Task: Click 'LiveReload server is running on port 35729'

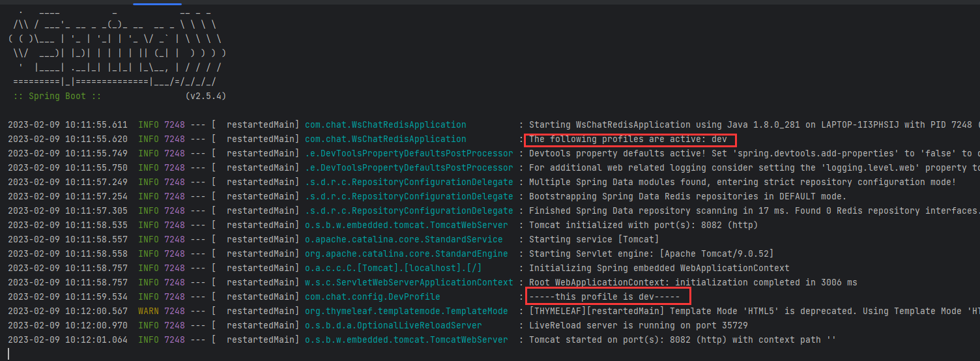Action: tap(638, 325)
